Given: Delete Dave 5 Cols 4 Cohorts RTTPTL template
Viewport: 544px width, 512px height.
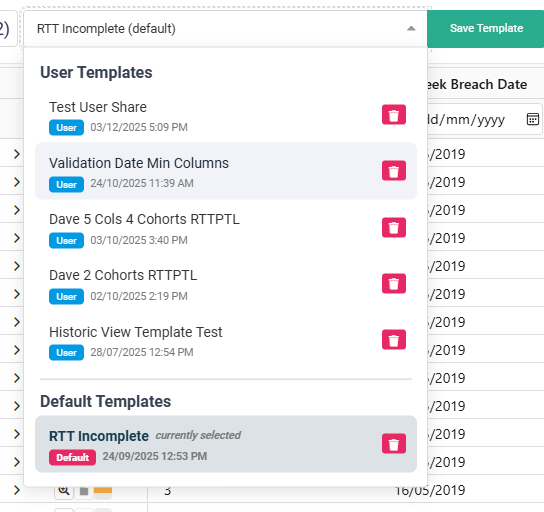Looking at the screenshot, I should (394, 228).
